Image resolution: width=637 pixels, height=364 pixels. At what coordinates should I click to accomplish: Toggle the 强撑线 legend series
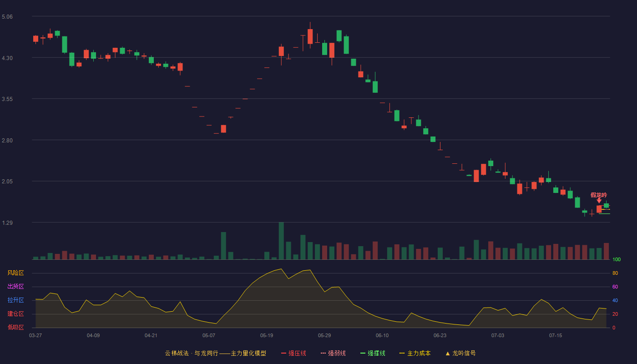[x=373, y=353]
